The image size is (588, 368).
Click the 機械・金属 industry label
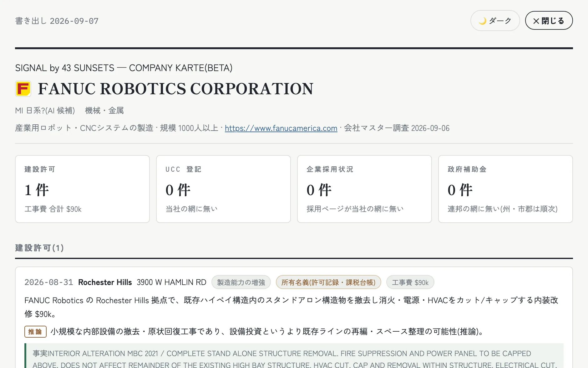click(x=104, y=111)
